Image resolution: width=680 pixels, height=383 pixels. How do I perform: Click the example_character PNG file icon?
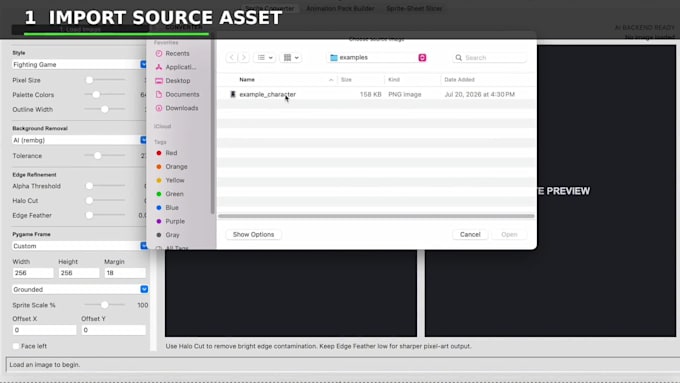(233, 94)
